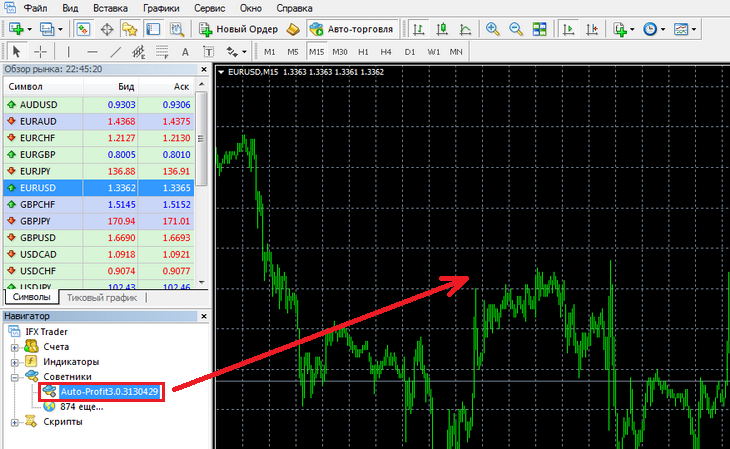Click the 874 еще... item
Viewport: 730px width, 449px height.
[81, 407]
